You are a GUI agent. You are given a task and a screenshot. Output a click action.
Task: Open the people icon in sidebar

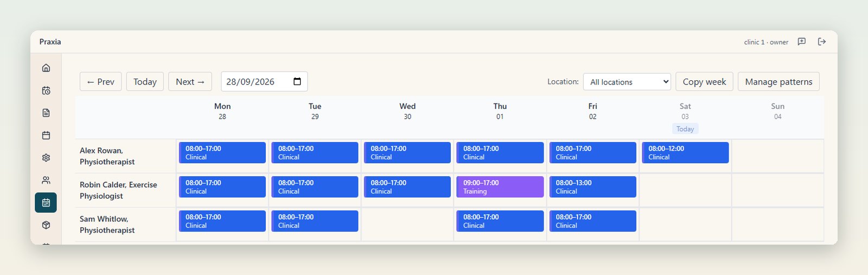click(x=46, y=180)
